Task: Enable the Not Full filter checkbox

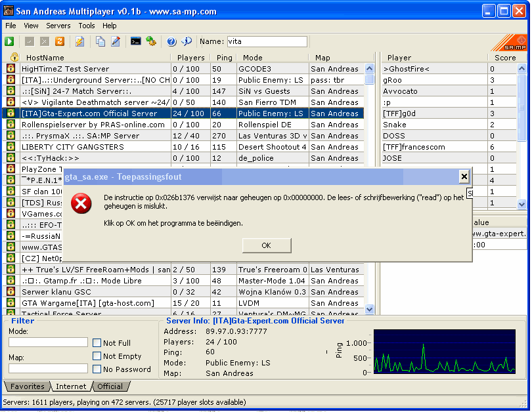Action: [97, 343]
